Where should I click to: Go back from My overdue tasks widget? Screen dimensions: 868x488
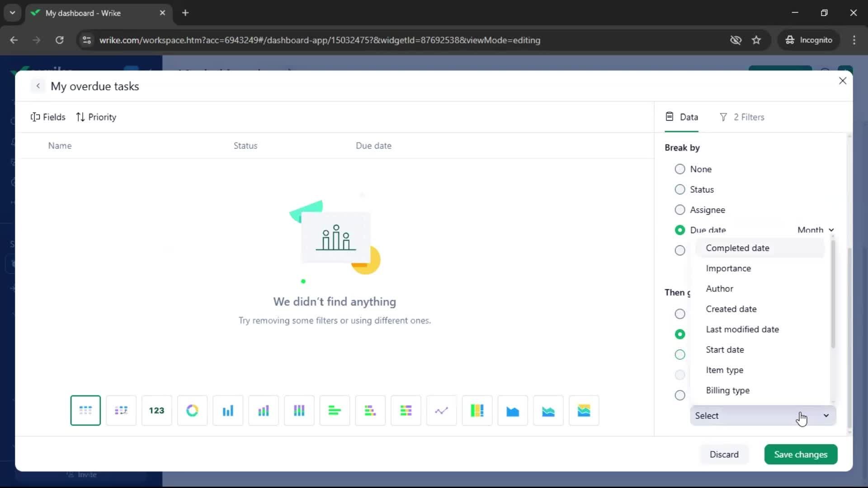38,86
